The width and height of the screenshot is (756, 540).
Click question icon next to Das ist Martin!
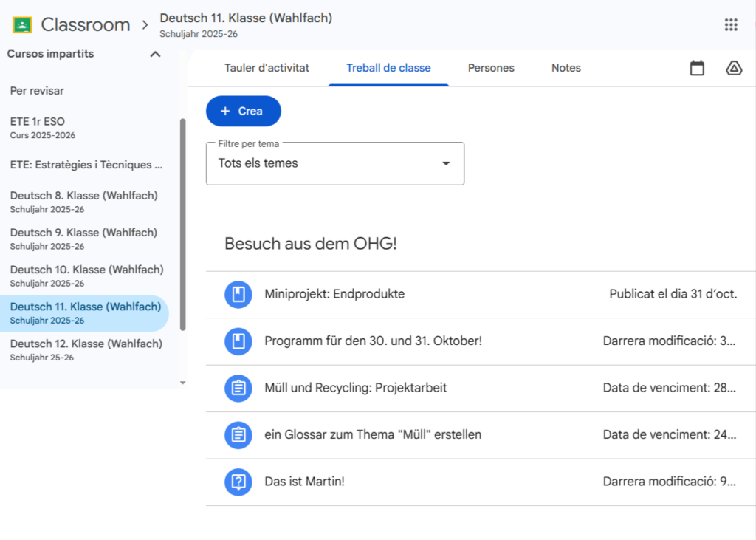[238, 482]
